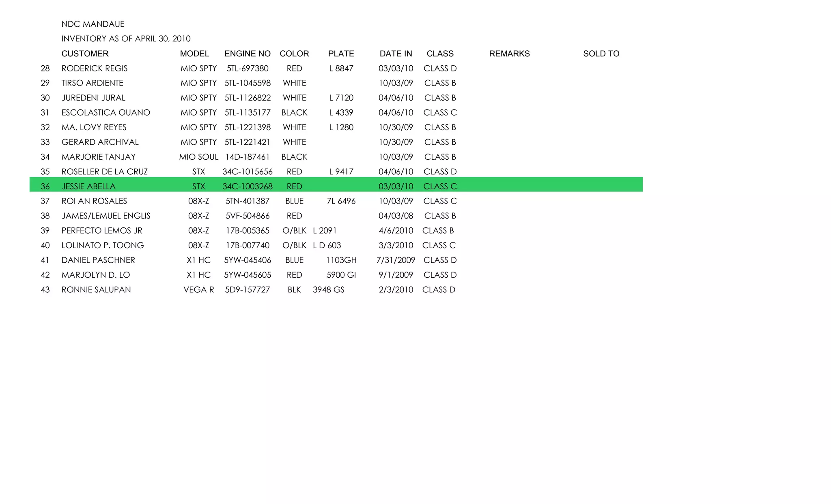The height and width of the screenshot is (504, 831).
Task: Select the highlighted JESSIE ABELLA row
Action: pyautogui.click(x=88, y=186)
